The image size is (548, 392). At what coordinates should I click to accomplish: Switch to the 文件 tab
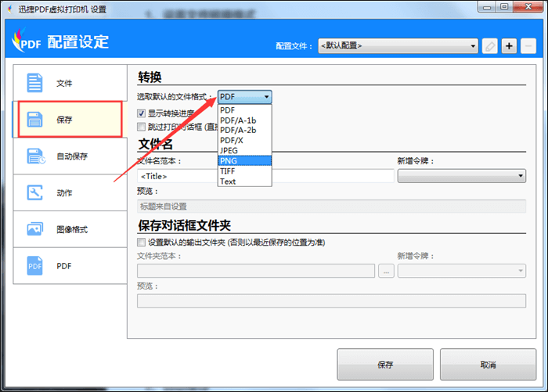coord(70,83)
